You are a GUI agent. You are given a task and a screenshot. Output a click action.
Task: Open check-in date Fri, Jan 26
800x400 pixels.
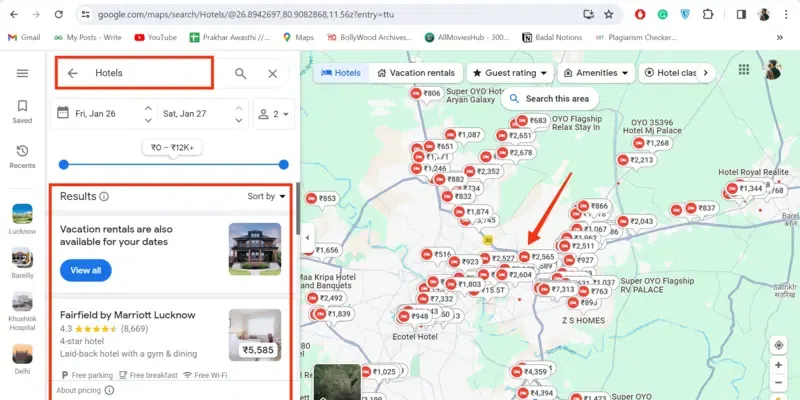pos(95,114)
